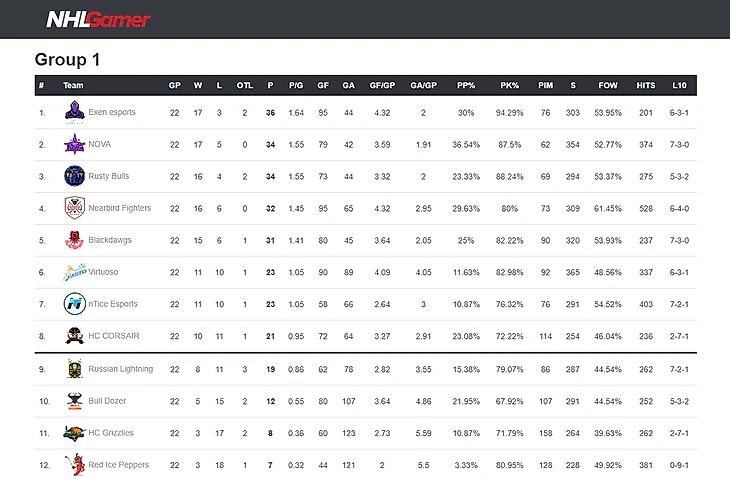The height and width of the screenshot is (487, 730).
Task: Click the Exen esports team logo
Action: [x=75, y=112]
